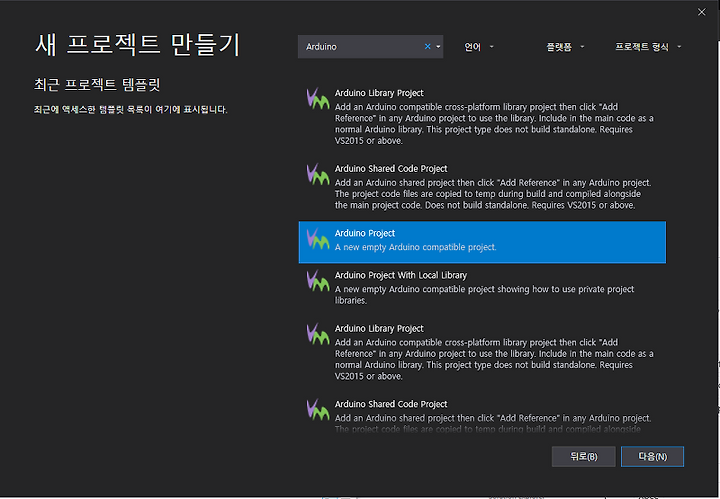Click 'A new empty Arduino compatible project.' description
The width and height of the screenshot is (720, 499).
[x=416, y=247]
